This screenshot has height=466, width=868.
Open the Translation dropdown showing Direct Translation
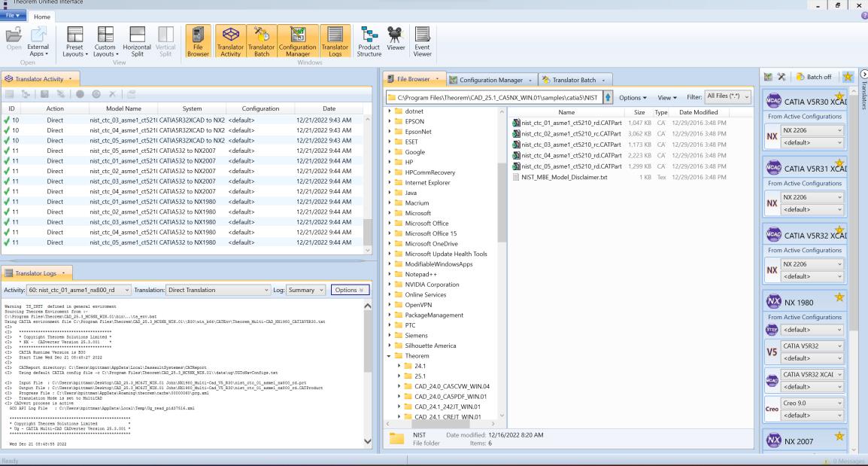[218, 290]
